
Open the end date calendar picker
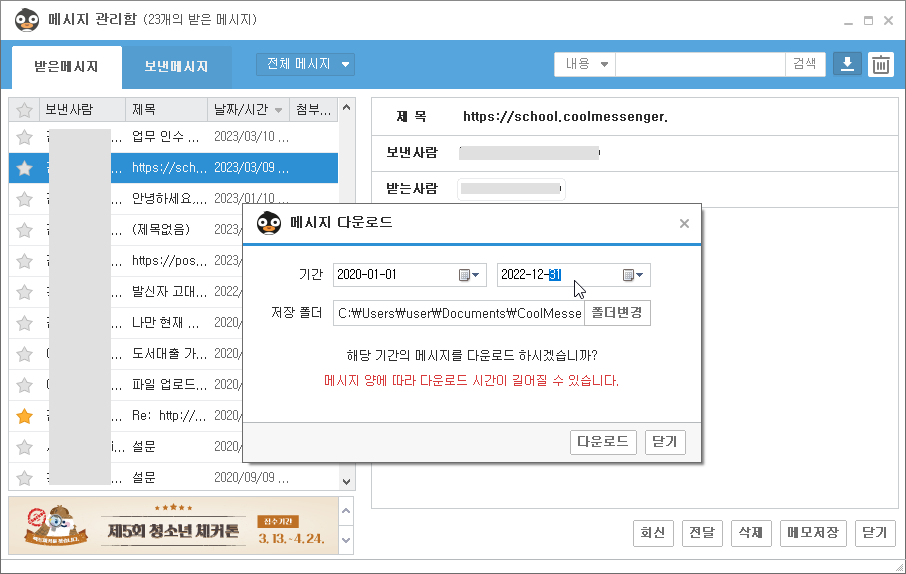[x=634, y=275]
